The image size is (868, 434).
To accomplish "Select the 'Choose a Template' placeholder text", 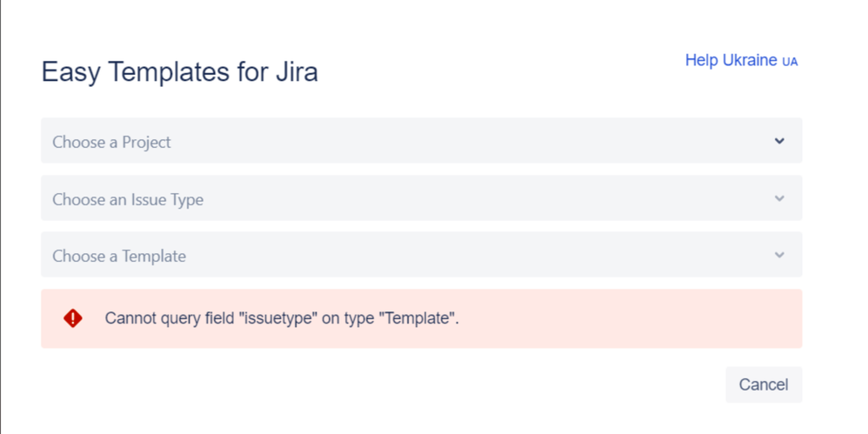I will 119,257.
